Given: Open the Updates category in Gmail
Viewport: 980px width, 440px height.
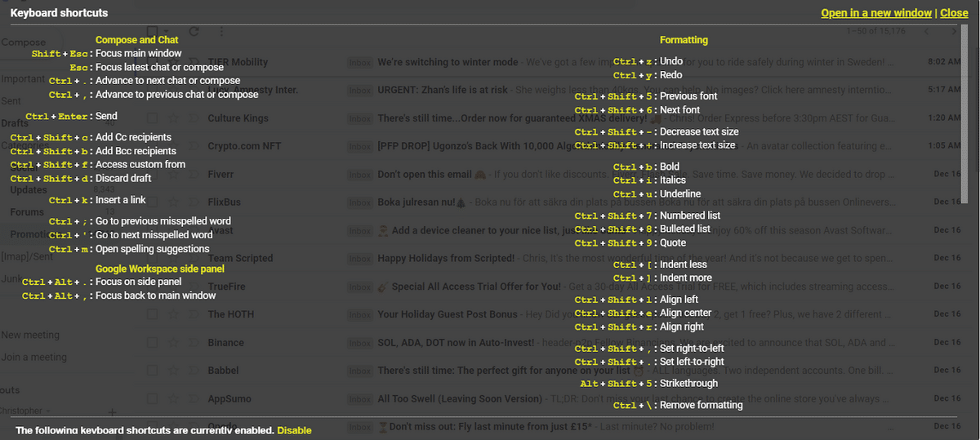Looking at the screenshot, I should pyautogui.click(x=29, y=189).
